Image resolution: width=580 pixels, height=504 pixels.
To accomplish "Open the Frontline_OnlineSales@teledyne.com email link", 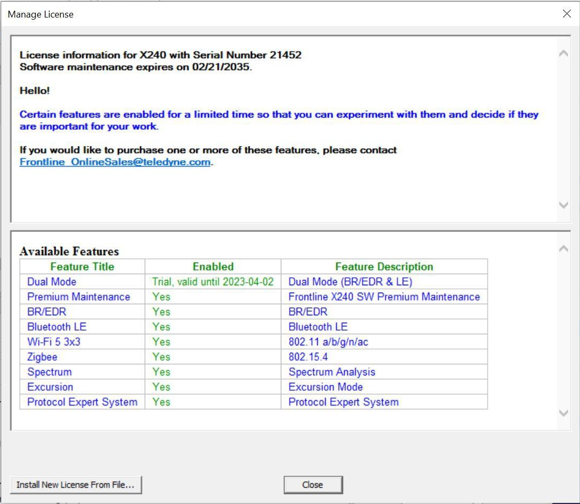I will click(x=115, y=162).
